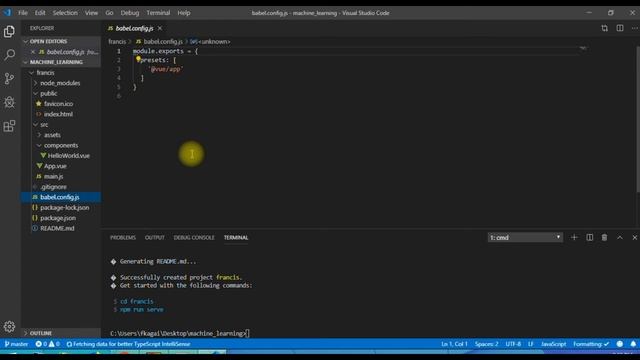Screen dimensions: 640x360
Task: Change indentation via Spaces: 2
Action: point(486,344)
